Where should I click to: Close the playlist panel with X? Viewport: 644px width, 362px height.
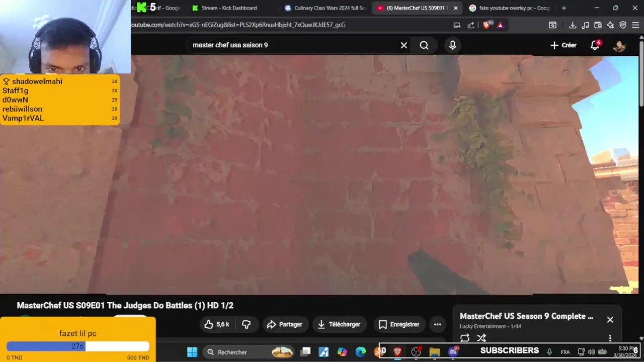click(610, 320)
